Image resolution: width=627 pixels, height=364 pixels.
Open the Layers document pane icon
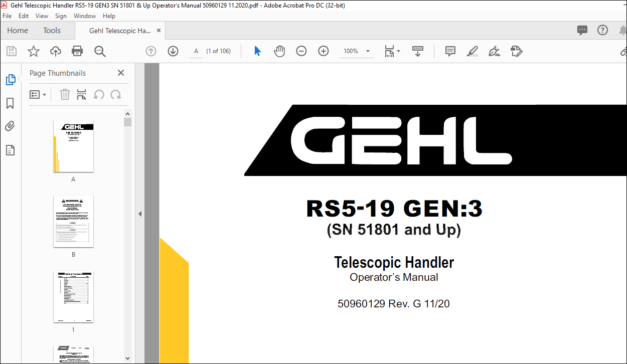10,150
